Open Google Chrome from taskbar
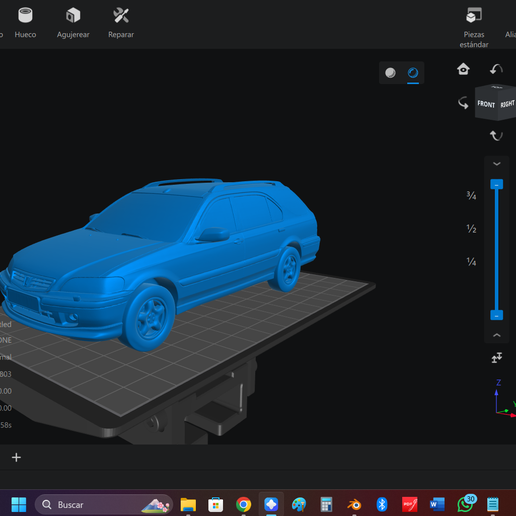 (243, 504)
